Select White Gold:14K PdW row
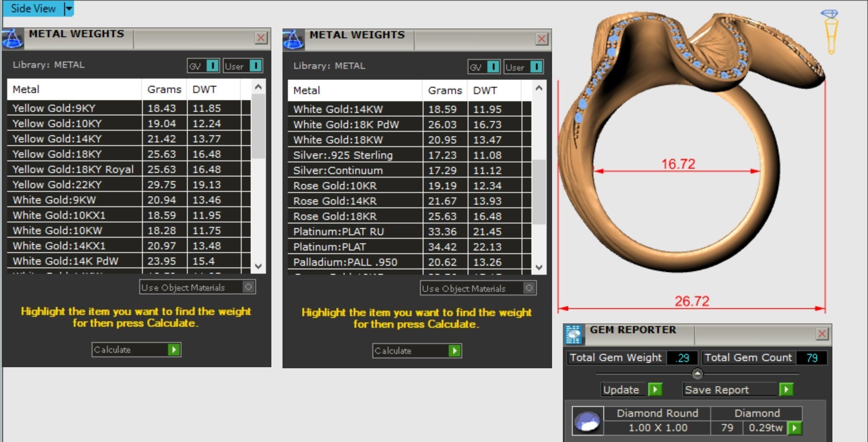Screen dimensions: 868x442 coord(128,261)
